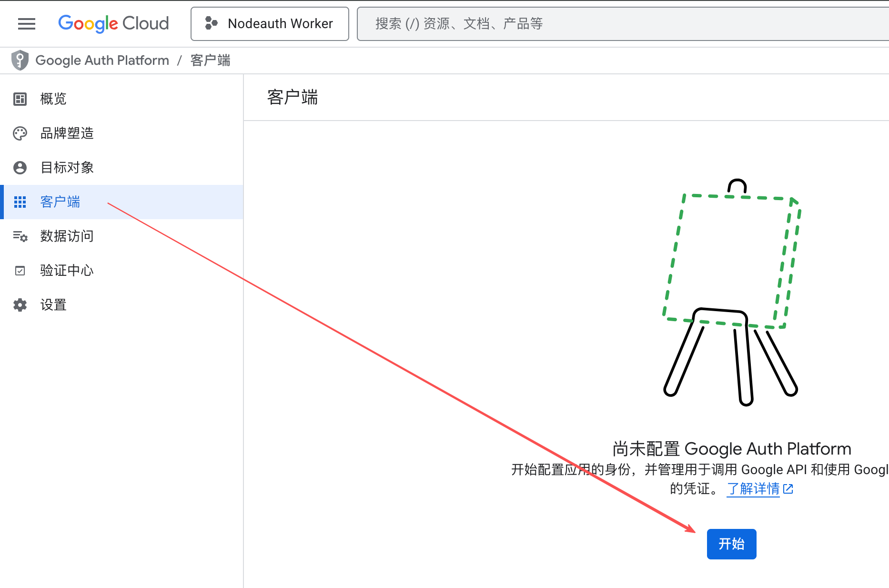This screenshot has height=588, width=889.
Task: Click the 验证中心 checkbox icon
Action: (20, 271)
